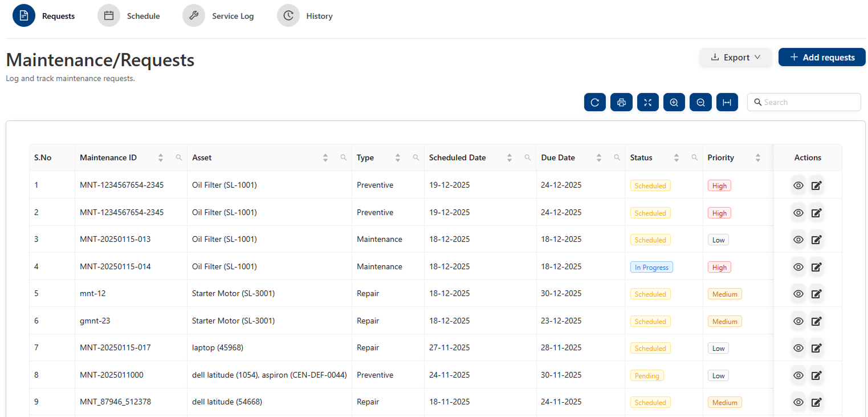
Task: Open the Service Log tab
Action: pos(218,16)
